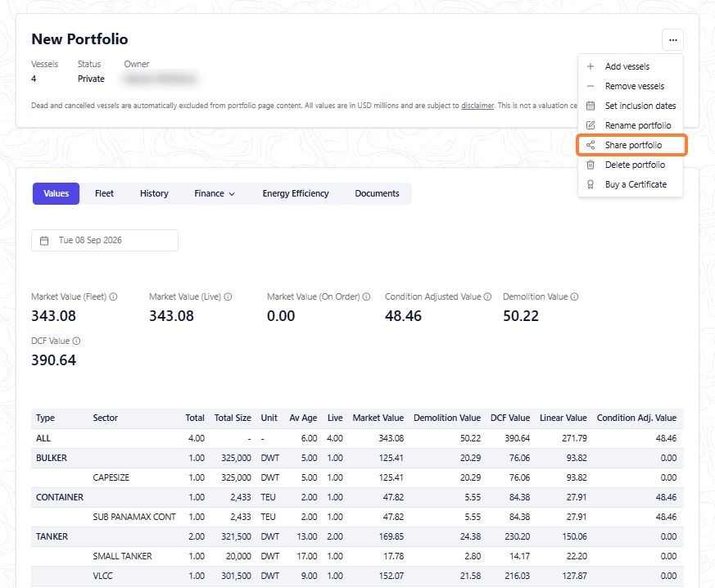
Task: Show info for Demolition Value
Action: pos(575,296)
